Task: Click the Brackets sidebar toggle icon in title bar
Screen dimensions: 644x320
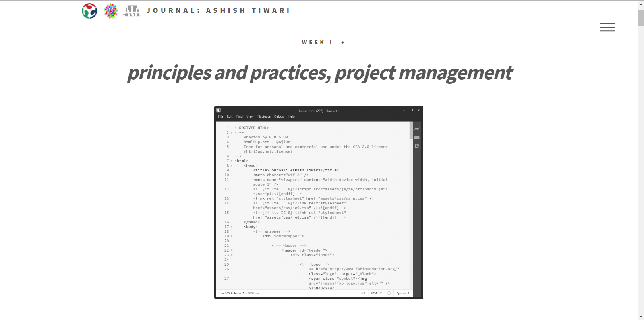Action: tap(219, 110)
